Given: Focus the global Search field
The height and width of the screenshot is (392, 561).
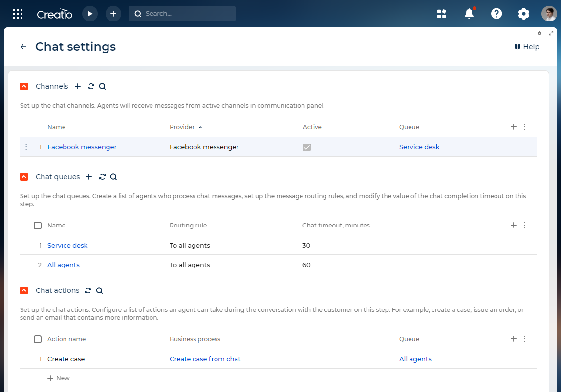Looking at the screenshot, I should coord(182,14).
